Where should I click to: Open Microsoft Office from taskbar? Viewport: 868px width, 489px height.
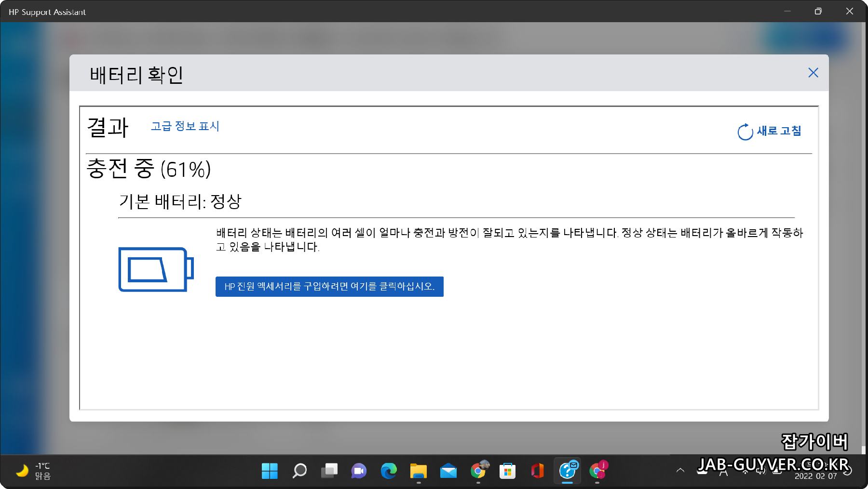click(538, 471)
